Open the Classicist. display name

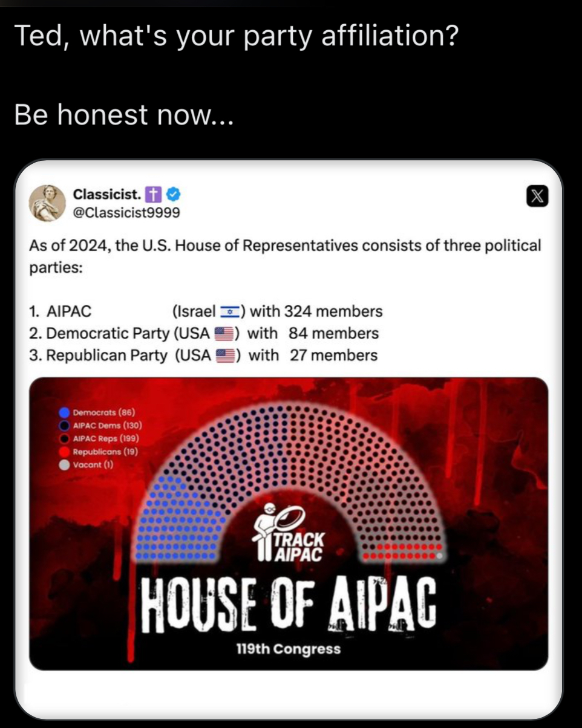[x=107, y=195]
